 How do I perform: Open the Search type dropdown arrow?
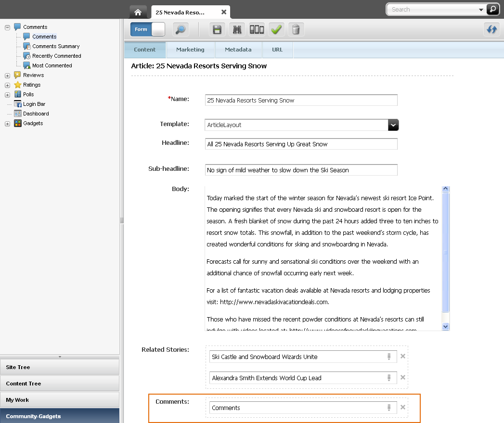[x=481, y=10]
